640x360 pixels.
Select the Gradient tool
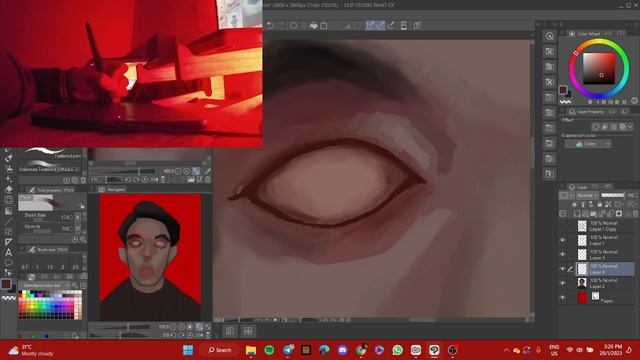pyautogui.click(x=8, y=211)
